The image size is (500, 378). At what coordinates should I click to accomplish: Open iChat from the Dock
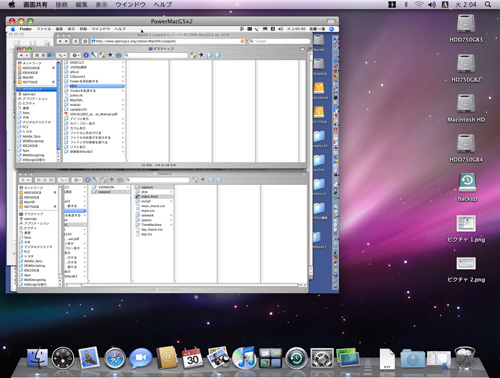coord(141,358)
